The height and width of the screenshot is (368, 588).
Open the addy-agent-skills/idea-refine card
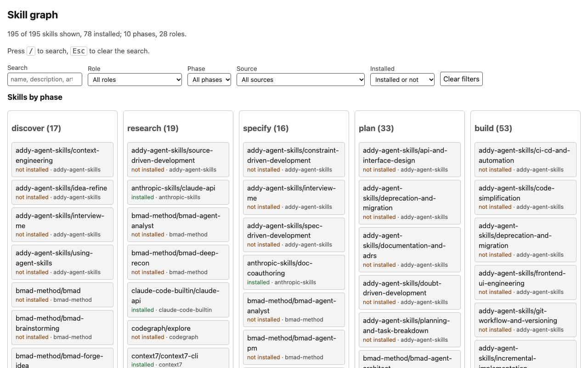click(62, 192)
